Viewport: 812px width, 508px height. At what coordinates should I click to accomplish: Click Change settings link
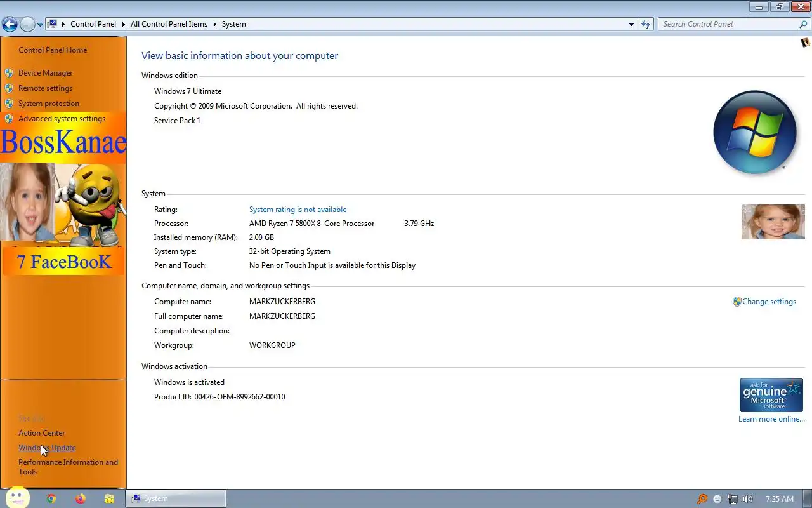pos(769,302)
